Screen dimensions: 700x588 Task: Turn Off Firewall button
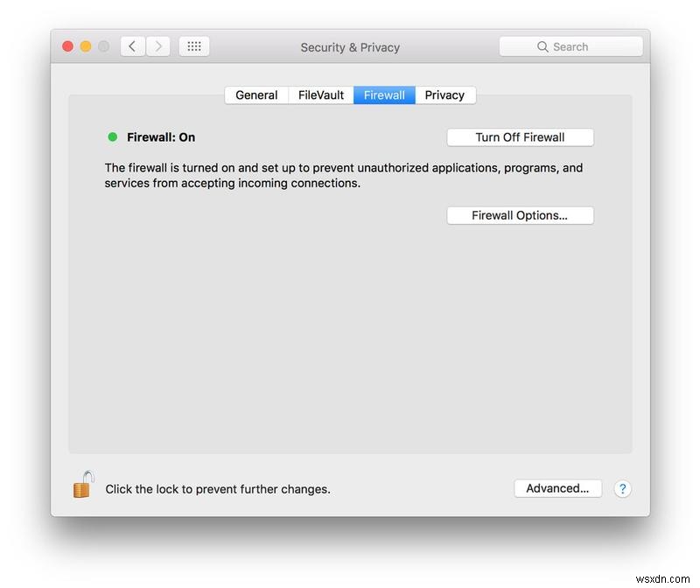pyautogui.click(x=520, y=137)
